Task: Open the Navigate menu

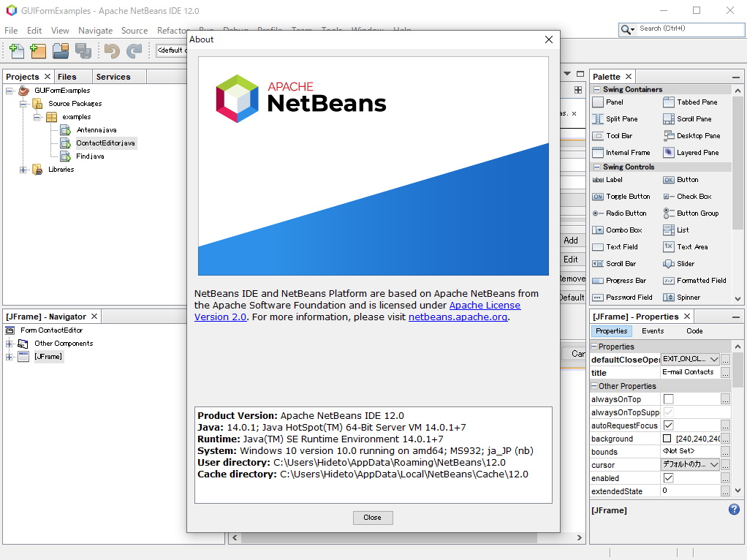Action: pos(96,31)
